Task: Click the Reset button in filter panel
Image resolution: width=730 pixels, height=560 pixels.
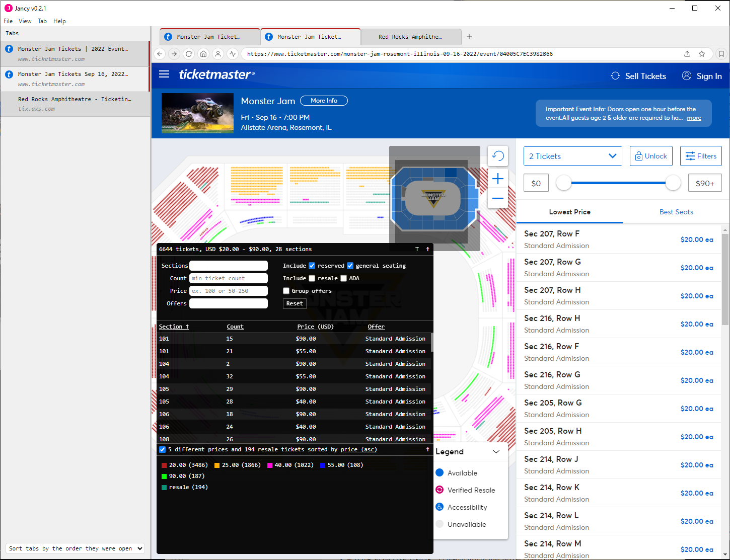Action: [x=295, y=303]
